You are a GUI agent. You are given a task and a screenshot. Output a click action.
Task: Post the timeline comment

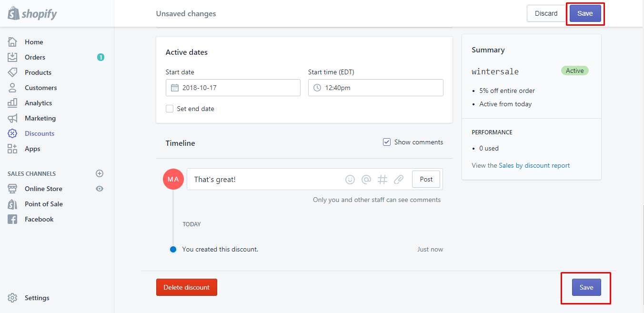[426, 179]
